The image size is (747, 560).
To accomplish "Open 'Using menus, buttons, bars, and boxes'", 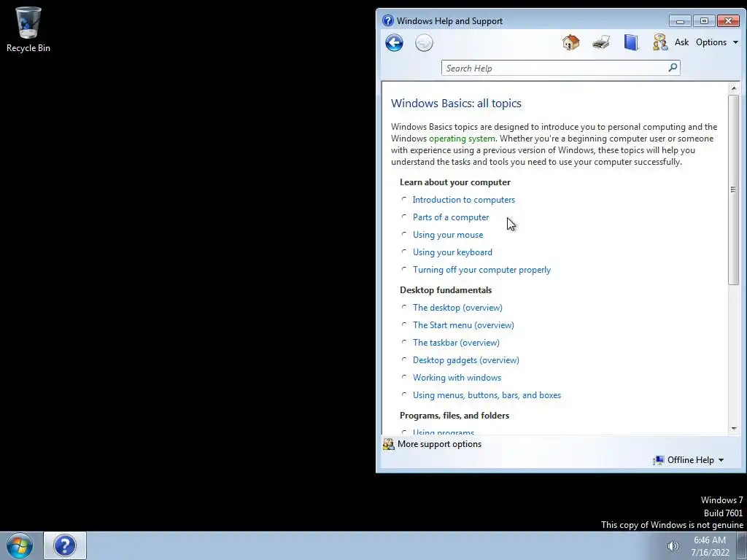I will (487, 395).
